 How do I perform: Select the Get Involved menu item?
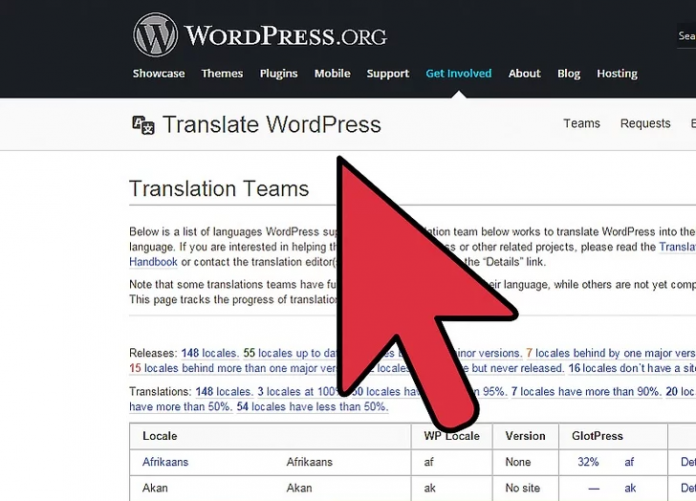tap(458, 74)
